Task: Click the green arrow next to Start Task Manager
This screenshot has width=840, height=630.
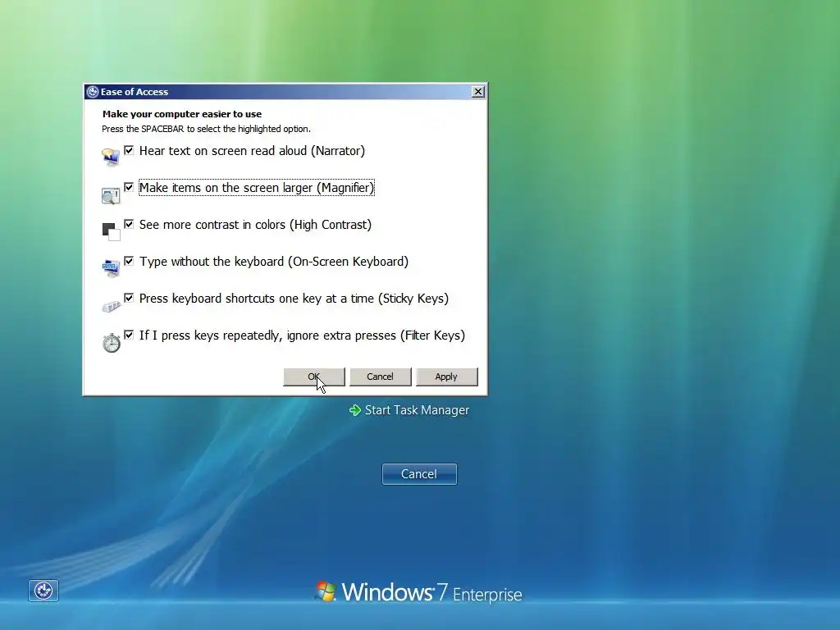Action: pyautogui.click(x=354, y=410)
